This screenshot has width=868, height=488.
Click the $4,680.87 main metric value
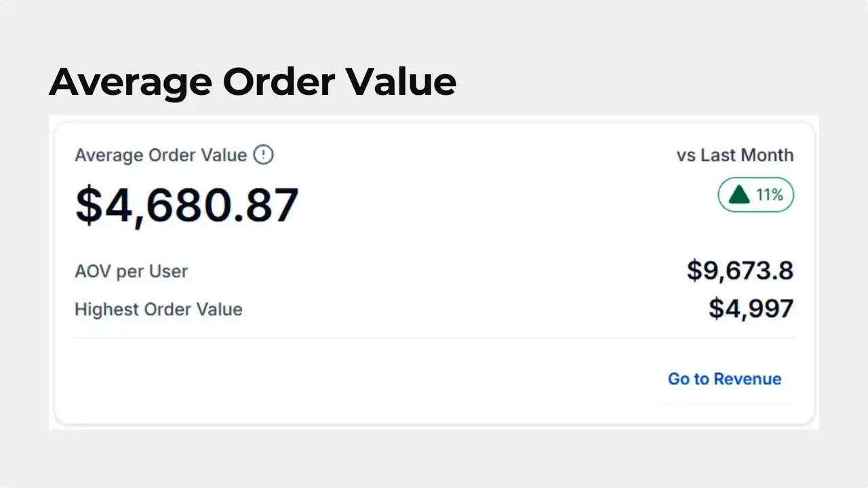[x=186, y=205]
